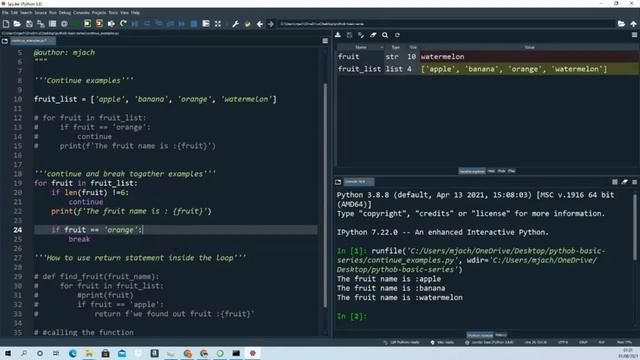Remove all variables eraser icon
640x360 pixels.
coord(373,35)
